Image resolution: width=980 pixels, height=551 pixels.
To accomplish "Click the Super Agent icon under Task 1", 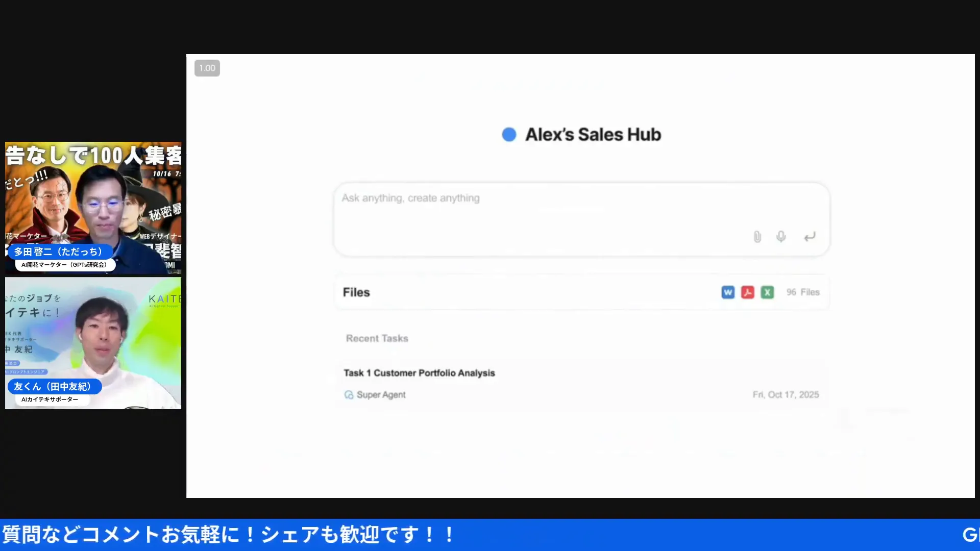I will tap(349, 394).
